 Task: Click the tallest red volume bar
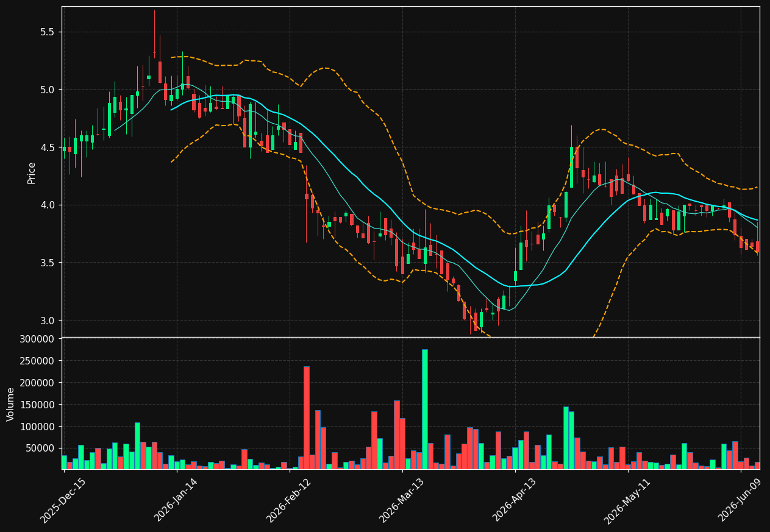click(307, 417)
